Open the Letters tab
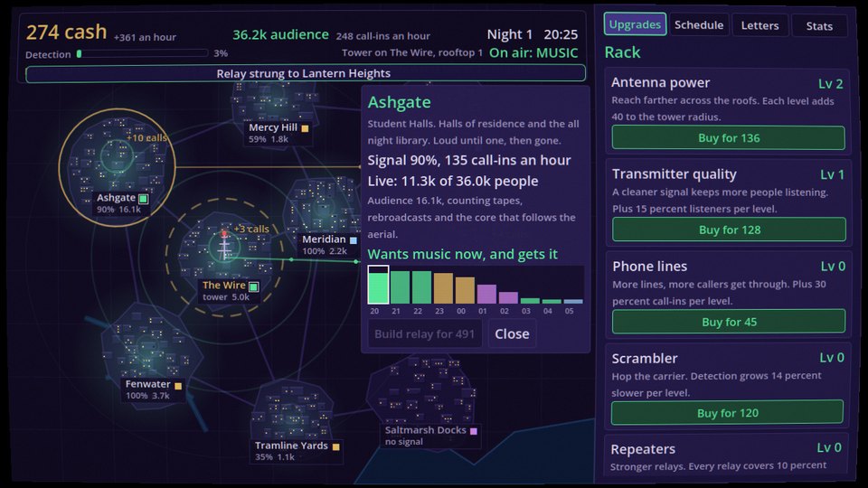Screen dimensions: 868x488 (x=759, y=25)
